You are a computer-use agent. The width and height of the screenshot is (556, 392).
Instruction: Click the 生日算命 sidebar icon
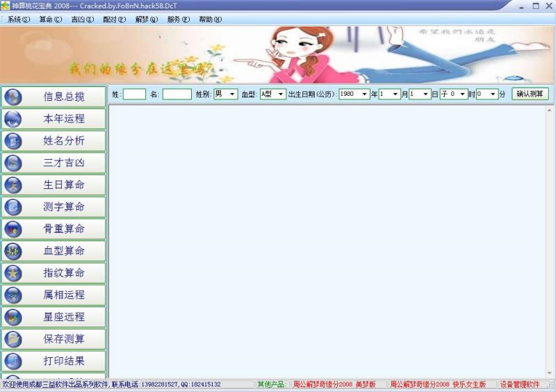[13, 185]
